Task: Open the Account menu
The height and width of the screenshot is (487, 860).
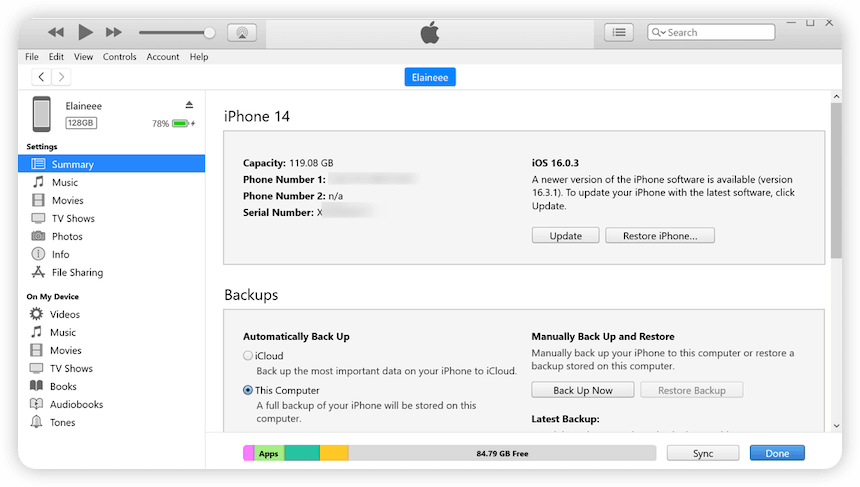Action: tap(163, 57)
